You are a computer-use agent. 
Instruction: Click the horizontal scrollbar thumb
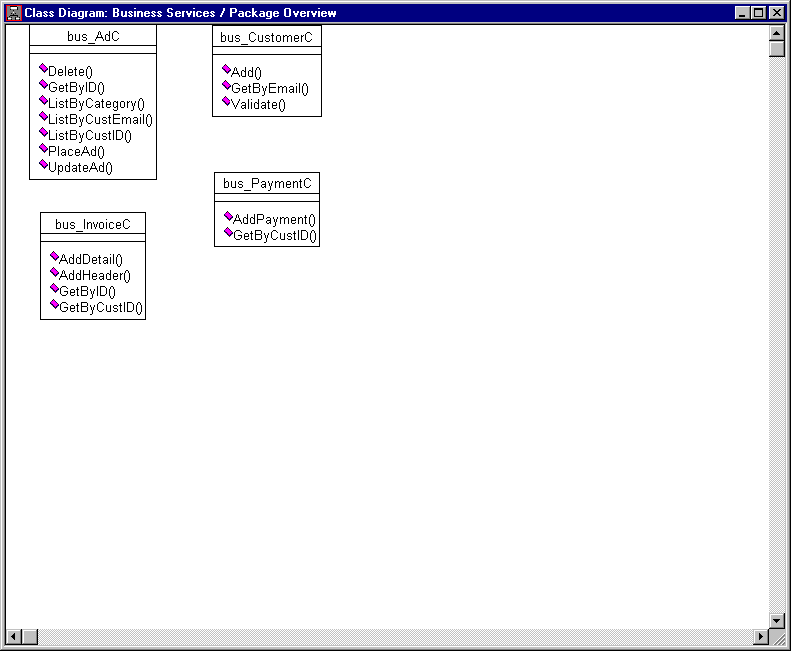coord(30,637)
